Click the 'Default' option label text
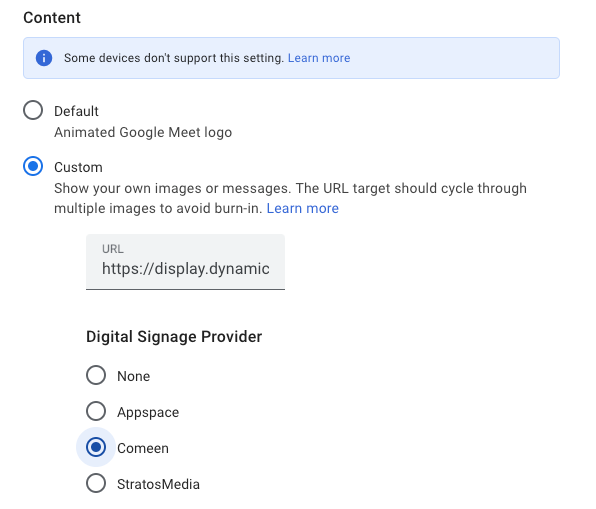The height and width of the screenshot is (509, 596). click(76, 111)
